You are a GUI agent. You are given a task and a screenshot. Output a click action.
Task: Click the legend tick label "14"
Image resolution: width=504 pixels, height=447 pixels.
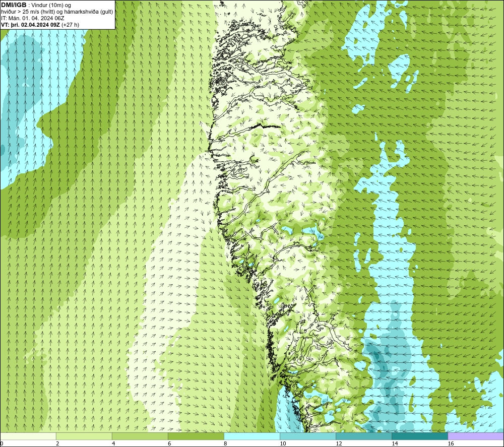click(395, 444)
